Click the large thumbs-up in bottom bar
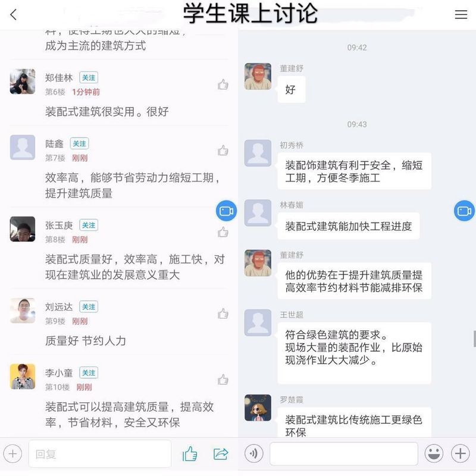This screenshot has width=476, height=476. [190, 454]
